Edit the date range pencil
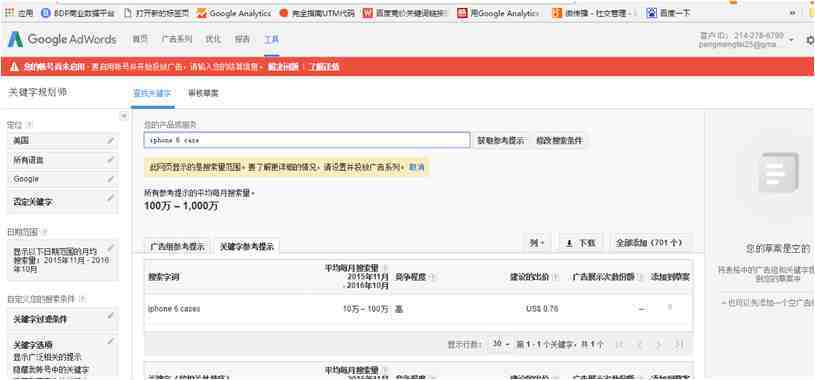Image resolution: width=815 pixels, height=380 pixels. click(x=110, y=248)
